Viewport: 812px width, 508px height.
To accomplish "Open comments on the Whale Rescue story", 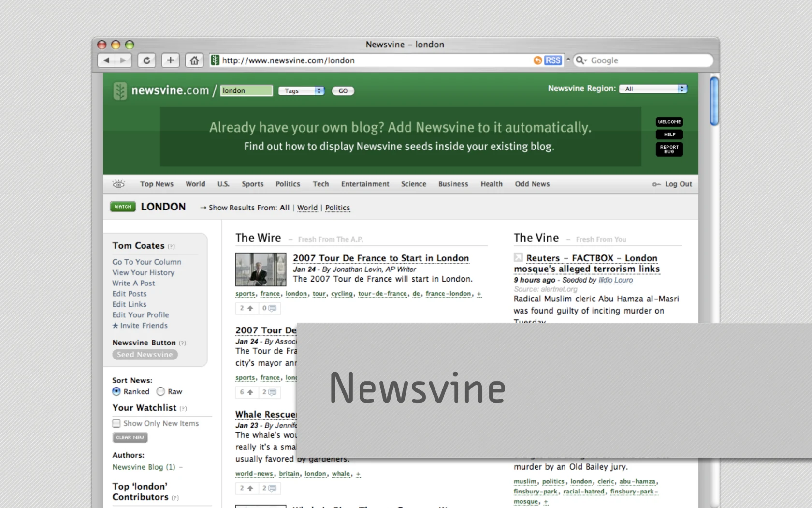I will click(269, 488).
